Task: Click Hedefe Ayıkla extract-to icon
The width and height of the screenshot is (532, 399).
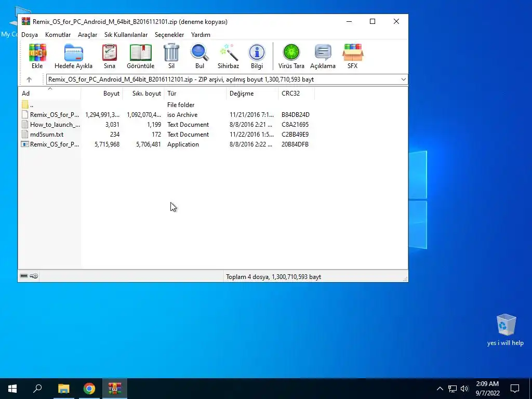Action: (73, 56)
